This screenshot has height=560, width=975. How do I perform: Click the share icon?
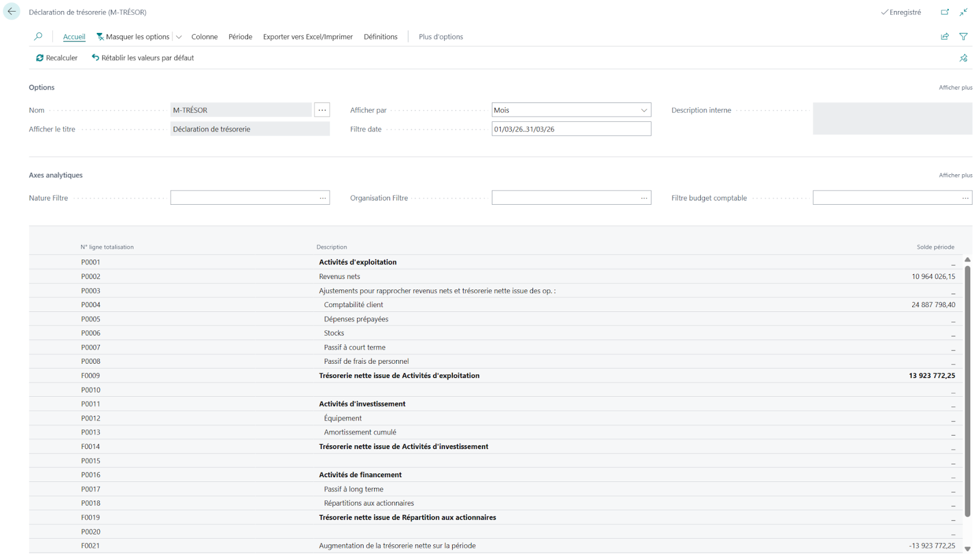coord(945,37)
